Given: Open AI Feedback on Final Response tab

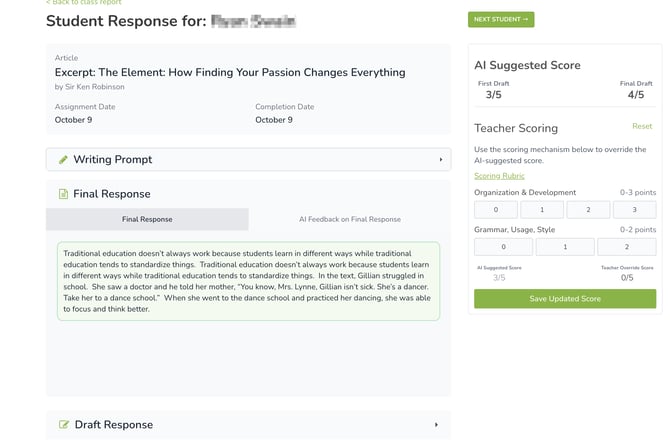Looking at the screenshot, I should [x=349, y=219].
